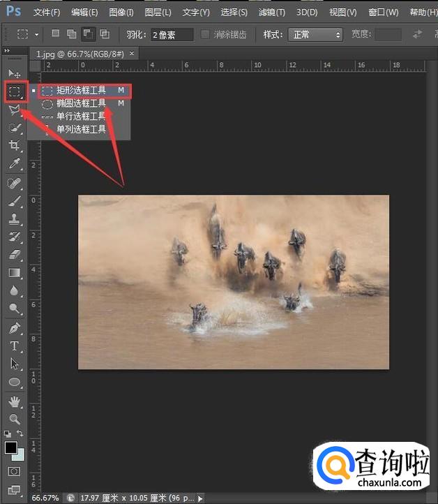Select the Crop tool
The height and width of the screenshot is (504, 438).
tap(15, 146)
